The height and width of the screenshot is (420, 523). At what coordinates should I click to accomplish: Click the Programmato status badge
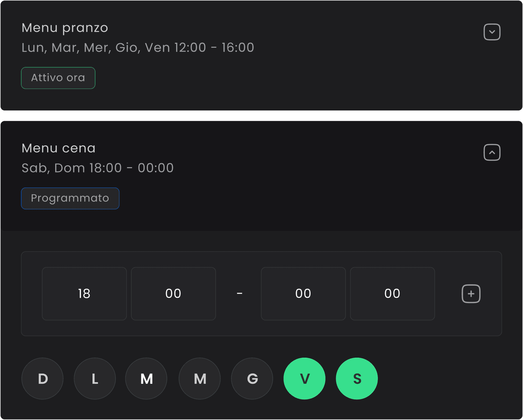pos(70,198)
